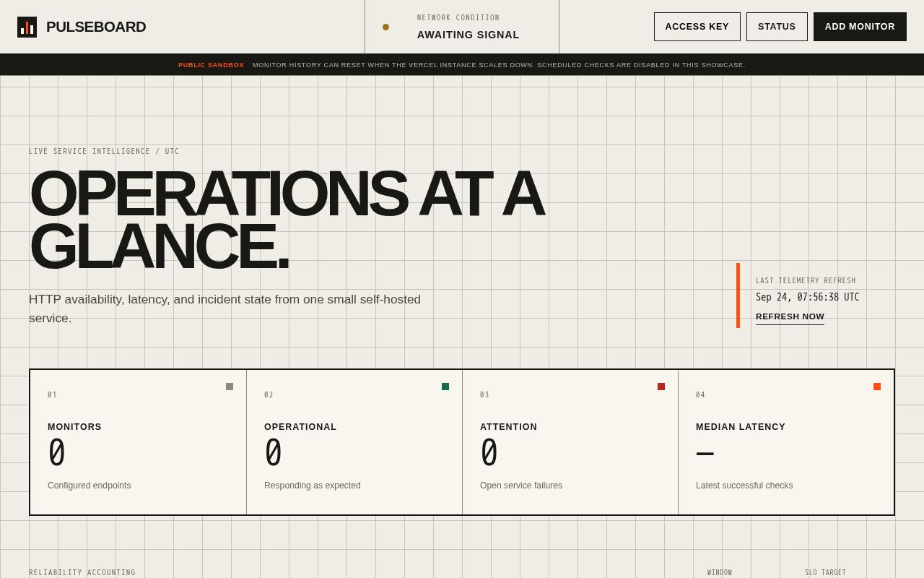
Task: Click the card number 01 label
Action: click(52, 395)
